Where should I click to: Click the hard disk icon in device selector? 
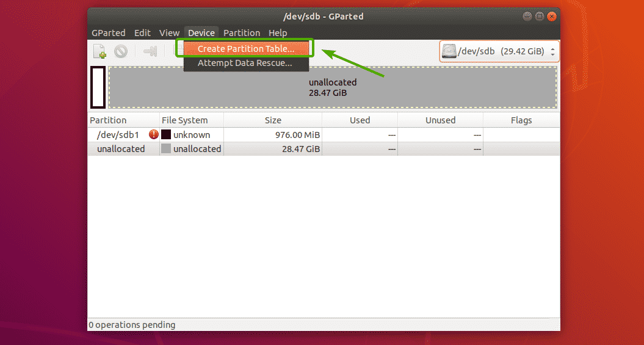[x=449, y=51]
